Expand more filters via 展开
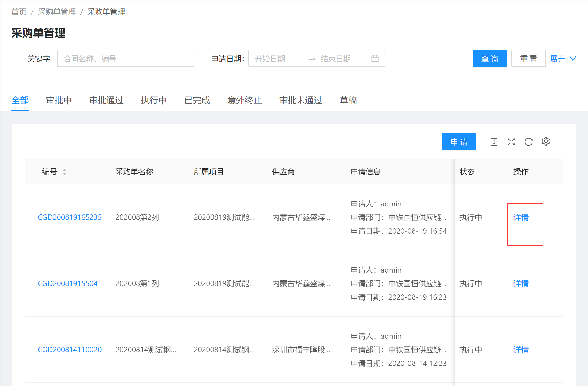Image resolution: width=588 pixels, height=386 pixels. pyautogui.click(x=563, y=59)
